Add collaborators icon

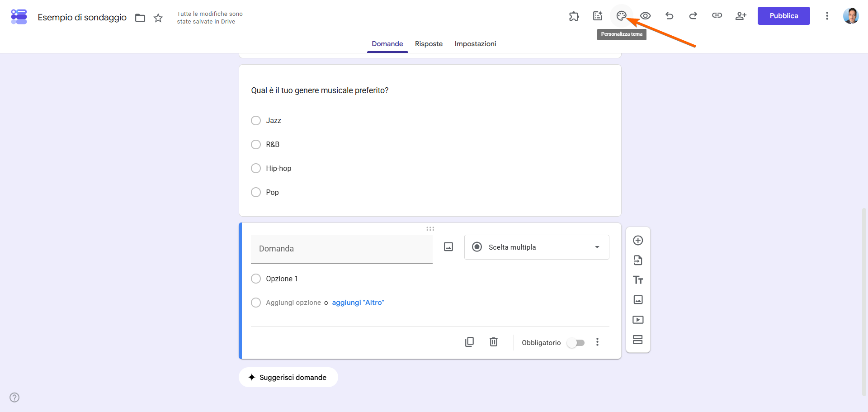tap(741, 16)
